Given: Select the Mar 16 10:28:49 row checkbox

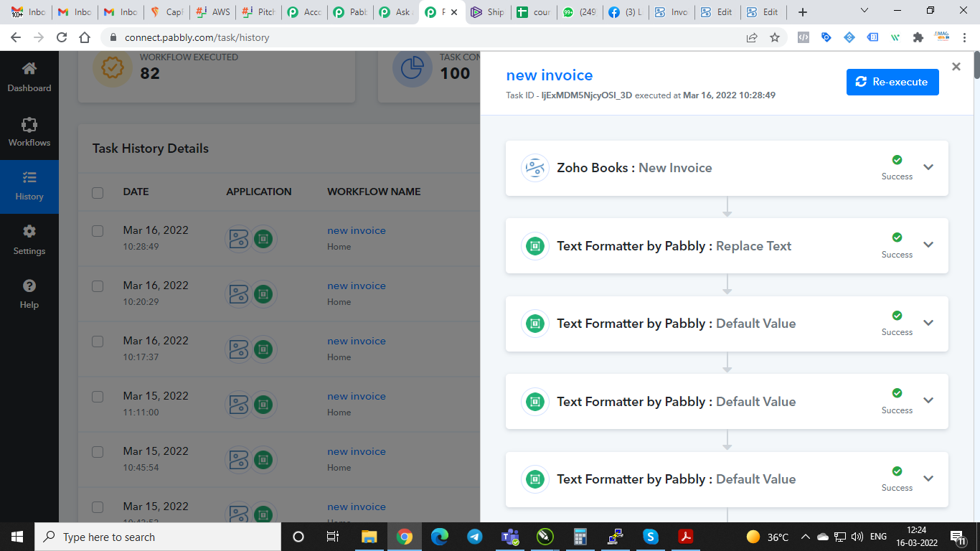Looking at the screenshot, I should coord(98,231).
